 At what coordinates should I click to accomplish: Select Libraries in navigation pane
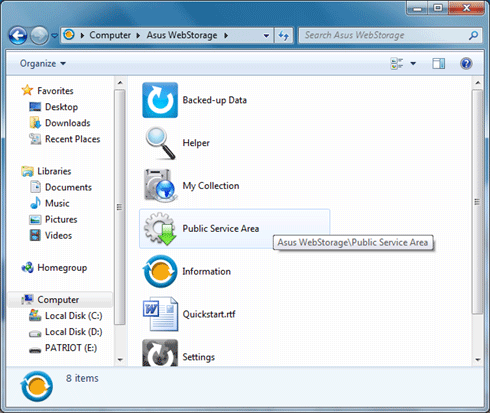pyautogui.click(x=54, y=171)
